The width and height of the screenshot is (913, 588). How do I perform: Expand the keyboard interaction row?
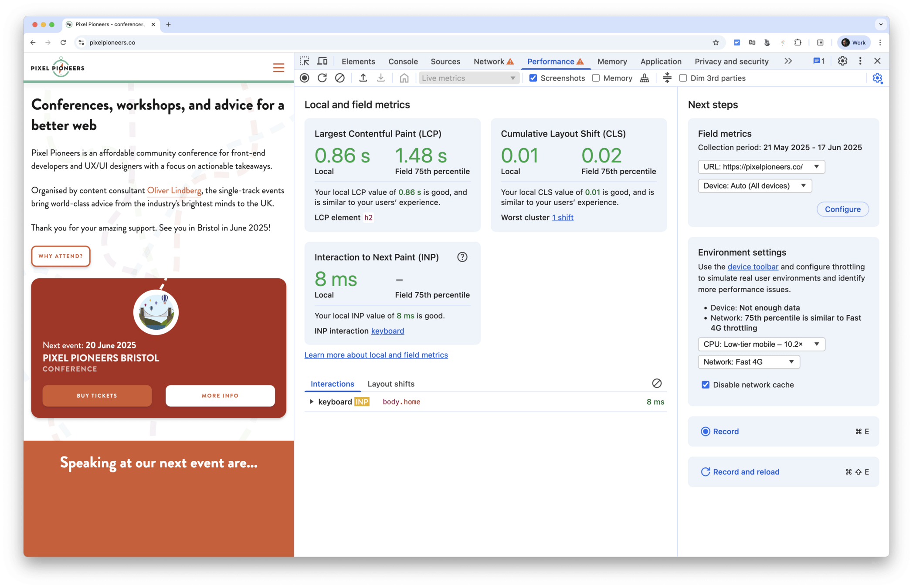[311, 402]
